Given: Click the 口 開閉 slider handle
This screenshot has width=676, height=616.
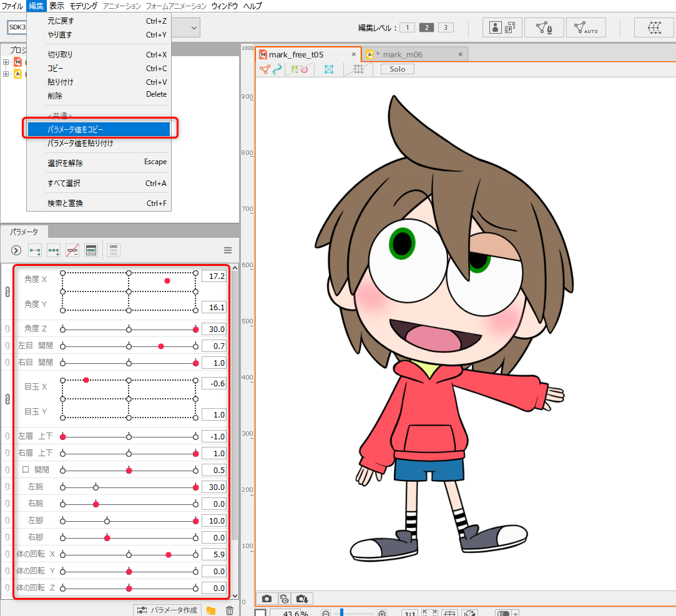Looking at the screenshot, I should click(x=129, y=470).
